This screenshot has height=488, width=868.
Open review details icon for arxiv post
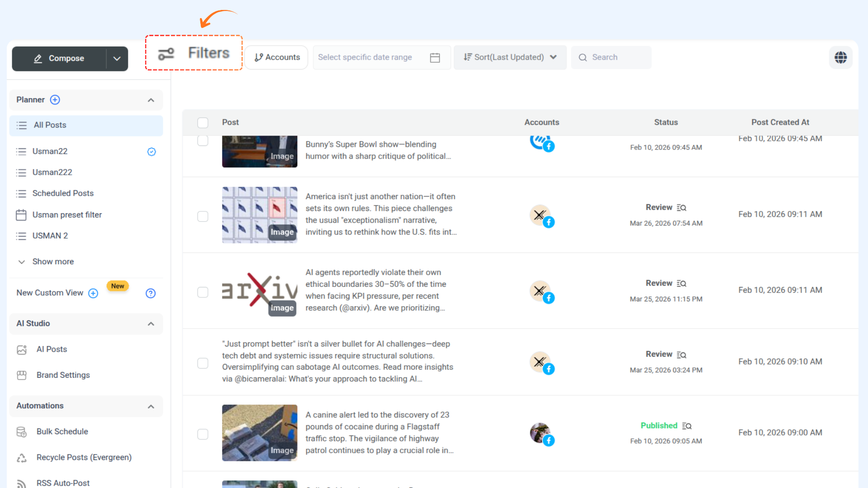click(681, 284)
